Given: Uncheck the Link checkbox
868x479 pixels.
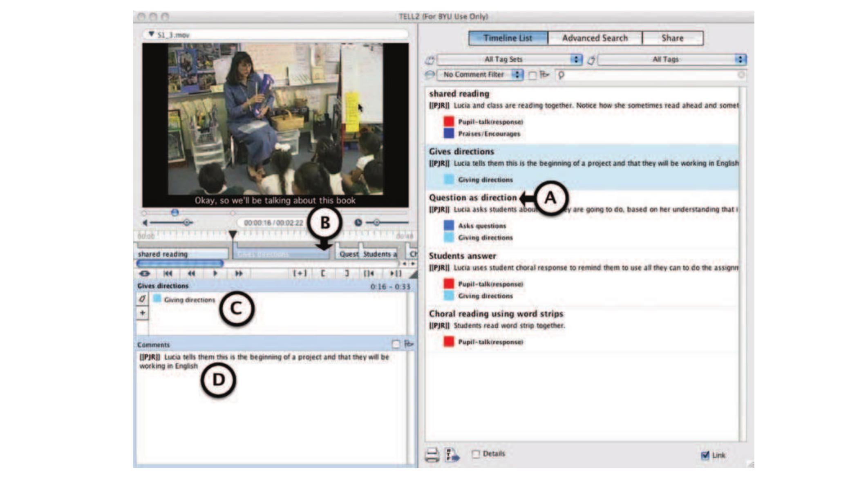Looking at the screenshot, I should [705, 455].
